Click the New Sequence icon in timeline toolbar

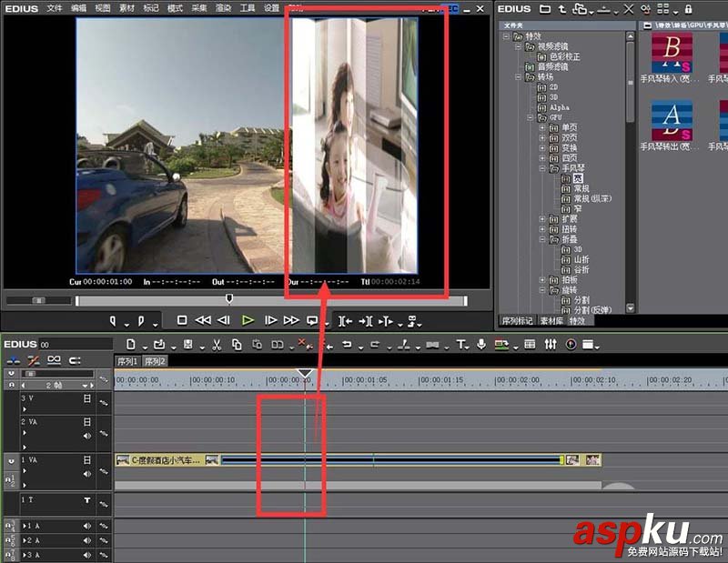(x=131, y=345)
